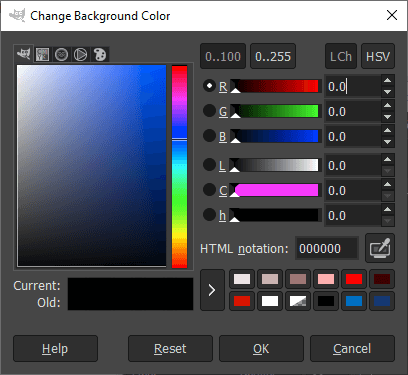The height and width of the screenshot is (375, 408).
Task: Click the L value input field
Action: tap(353, 165)
